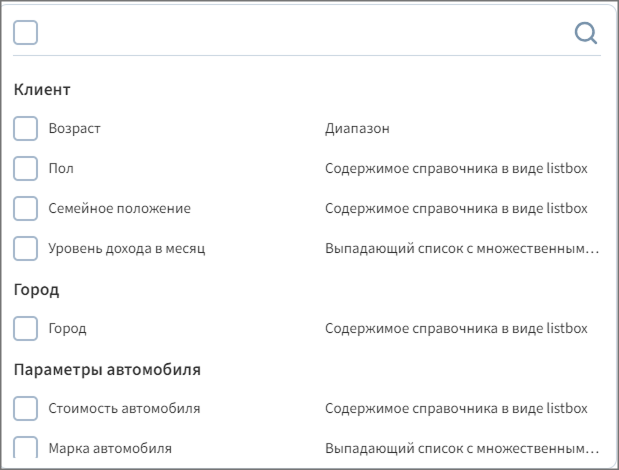
Task: Click the Диапазон type text
Action: tap(357, 129)
